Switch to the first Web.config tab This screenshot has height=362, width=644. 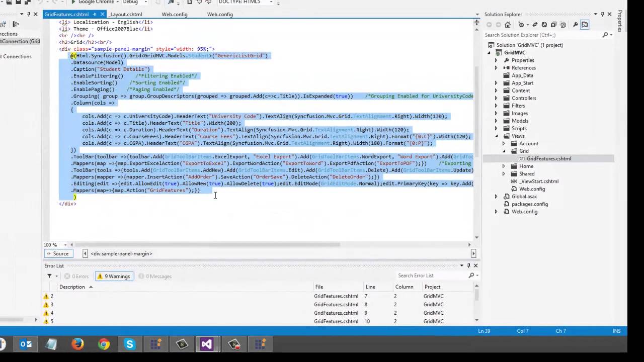(x=175, y=14)
